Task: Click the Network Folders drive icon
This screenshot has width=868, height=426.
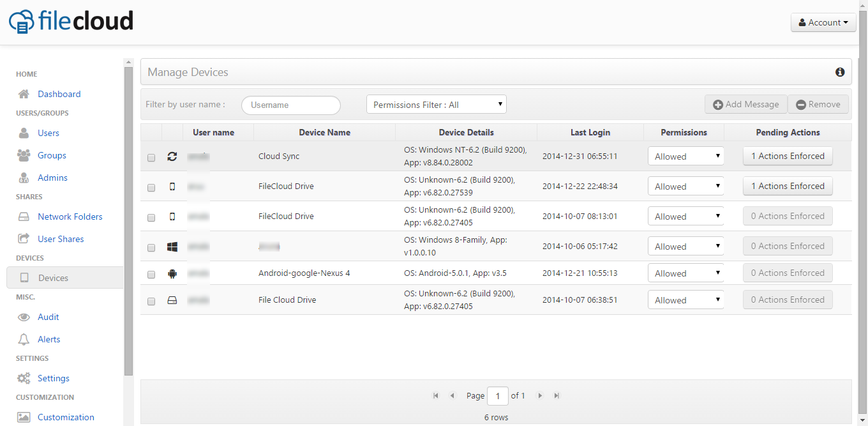Action: (x=24, y=217)
